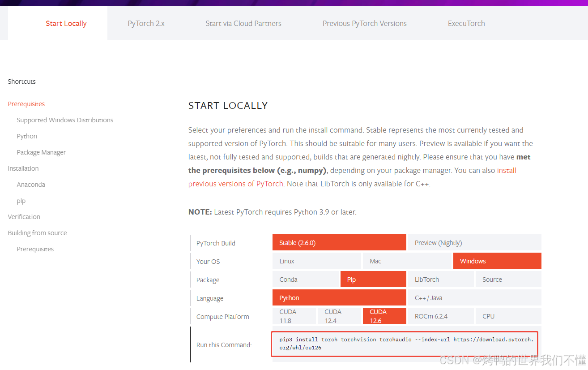Click the Compute Platform row label
This screenshot has height=370, width=588.
click(x=223, y=317)
